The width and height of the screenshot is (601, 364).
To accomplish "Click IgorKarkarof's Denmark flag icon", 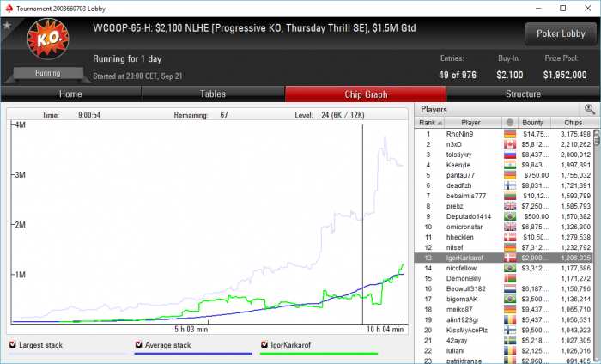I will (510, 258).
